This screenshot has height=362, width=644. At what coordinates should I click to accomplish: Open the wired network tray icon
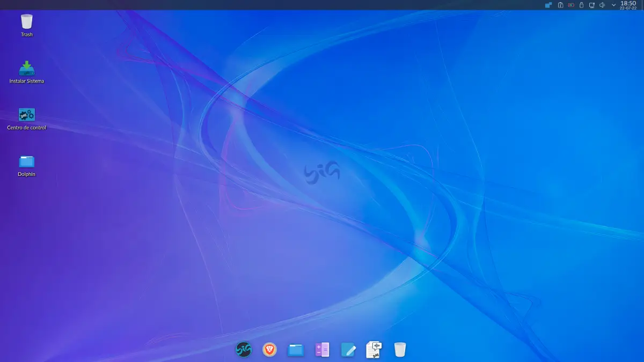(591, 5)
